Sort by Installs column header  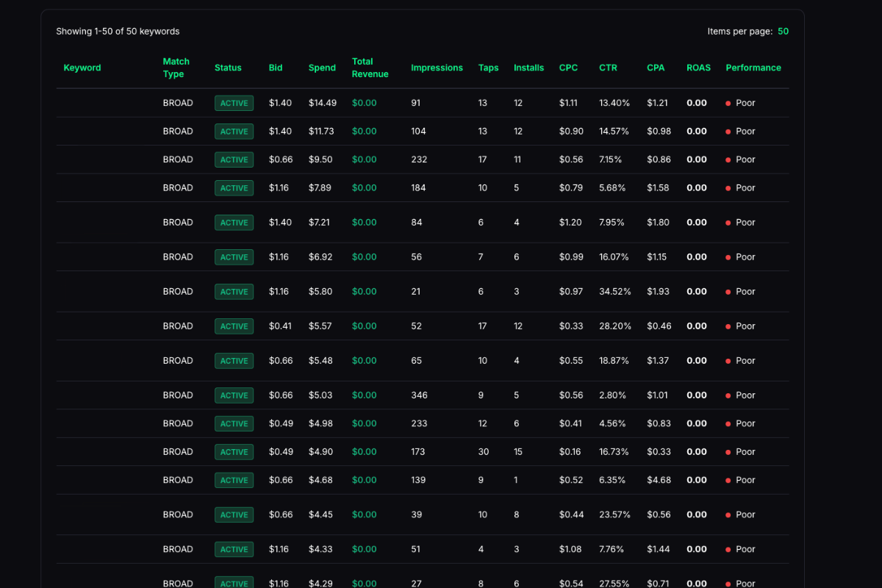[x=528, y=68]
